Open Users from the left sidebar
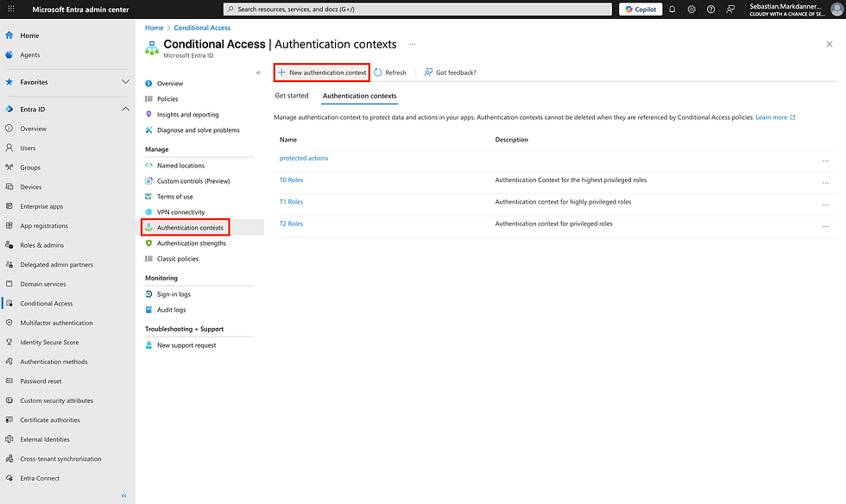The image size is (846, 504). [29, 148]
